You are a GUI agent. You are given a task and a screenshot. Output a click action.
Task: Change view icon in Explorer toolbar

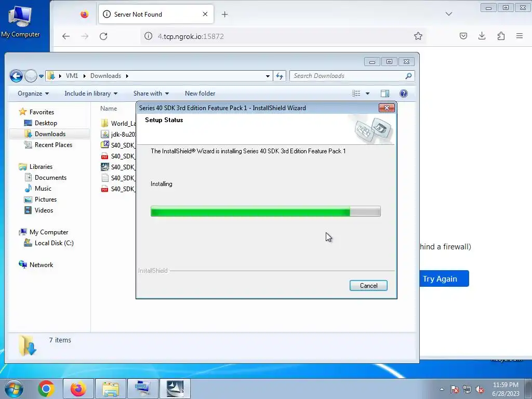[356, 94]
